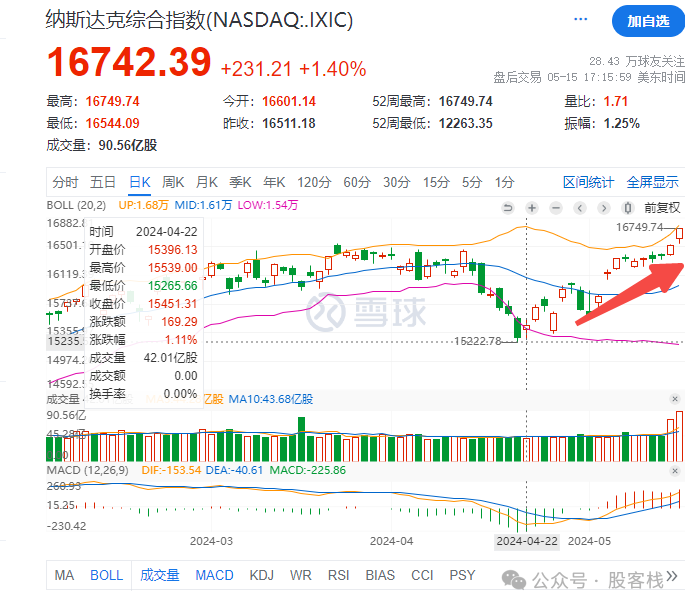The image size is (685, 607).
Task: Click the 成交量 value 90.56亿股
Action: point(128,145)
